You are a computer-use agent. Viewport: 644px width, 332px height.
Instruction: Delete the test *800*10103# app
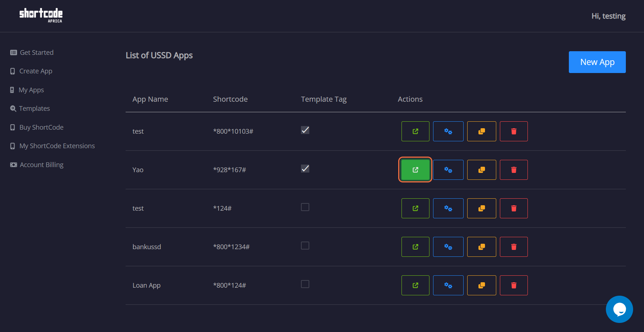(514, 131)
